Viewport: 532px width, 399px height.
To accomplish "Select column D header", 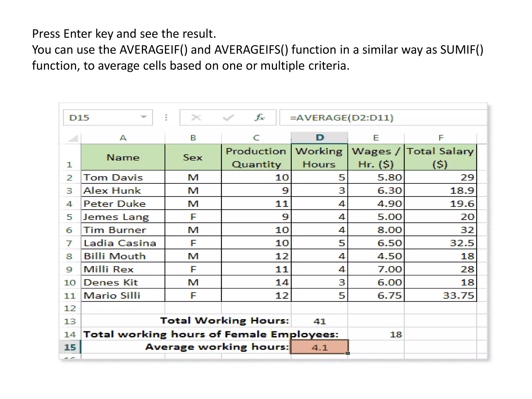I will [x=320, y=138].
